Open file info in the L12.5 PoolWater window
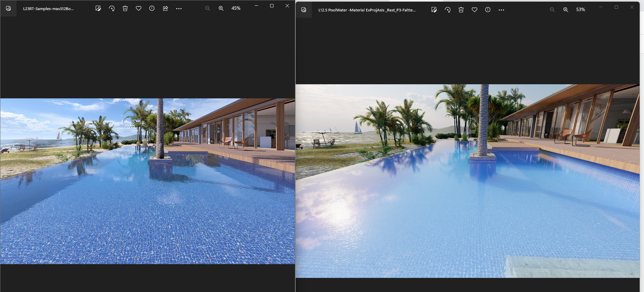Screen dimensions: 644x292 488,10
